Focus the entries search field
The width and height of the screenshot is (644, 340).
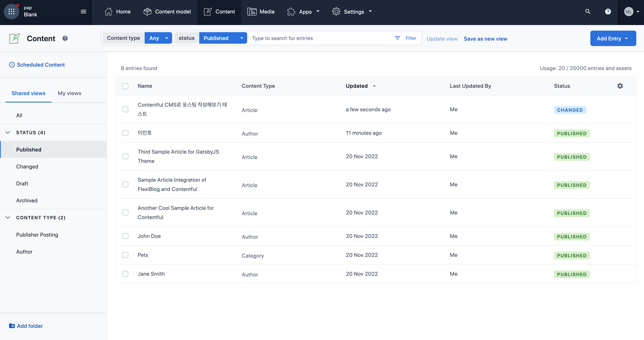[x=320, y=38]
